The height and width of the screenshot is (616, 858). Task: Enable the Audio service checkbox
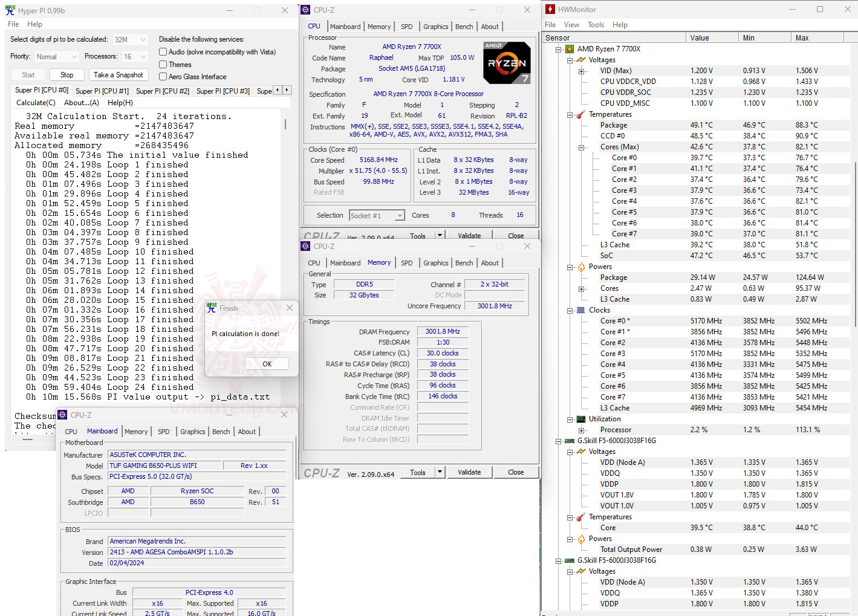[x=163, y=52]
